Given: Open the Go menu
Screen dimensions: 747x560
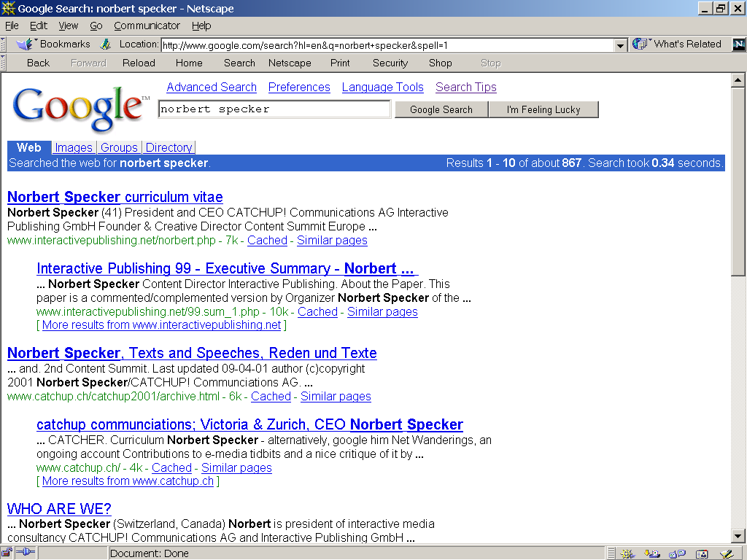Looking at the screenshot, I should pos(96,26).
